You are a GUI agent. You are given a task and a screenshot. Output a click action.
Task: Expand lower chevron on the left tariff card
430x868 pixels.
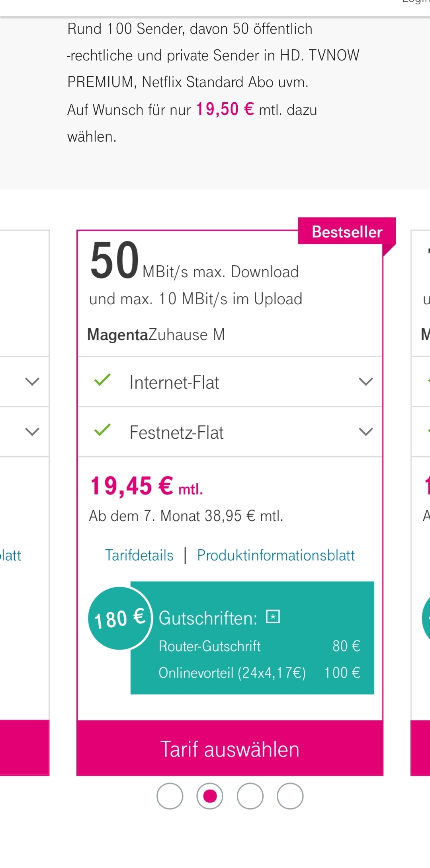pos(32,432)
